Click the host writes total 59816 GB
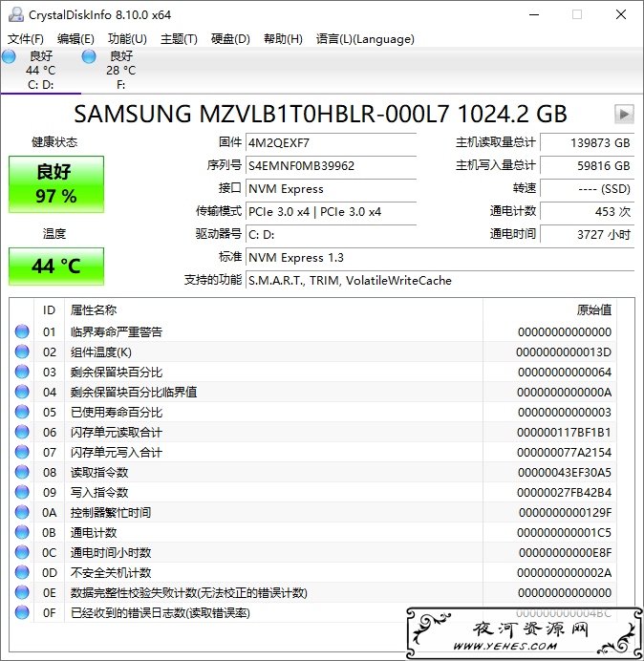644x661 pixels. click(587, 165)
